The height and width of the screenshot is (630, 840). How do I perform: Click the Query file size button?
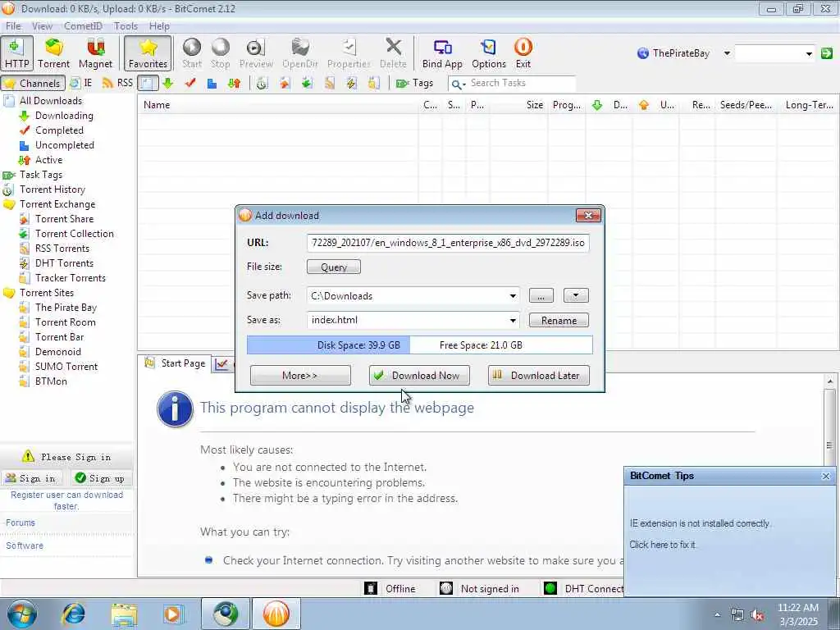pos(334,267)
